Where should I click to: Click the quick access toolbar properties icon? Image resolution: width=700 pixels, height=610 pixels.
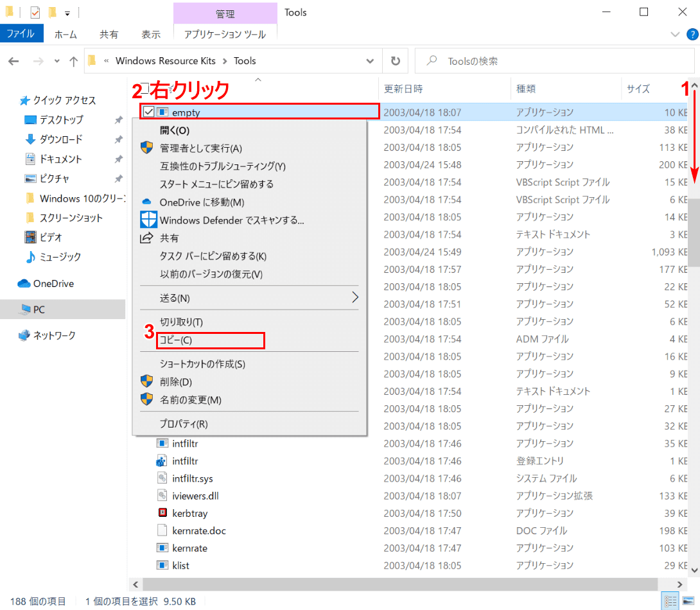click(35, 12)
